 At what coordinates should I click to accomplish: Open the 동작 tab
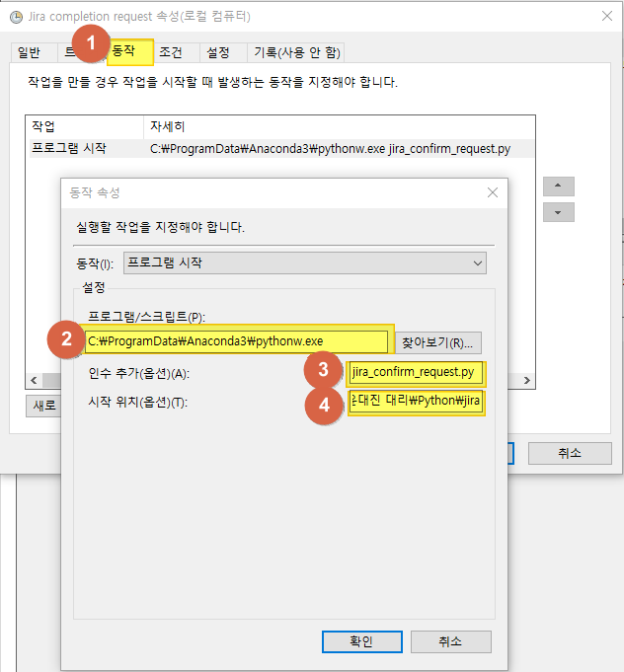[130, 52]
